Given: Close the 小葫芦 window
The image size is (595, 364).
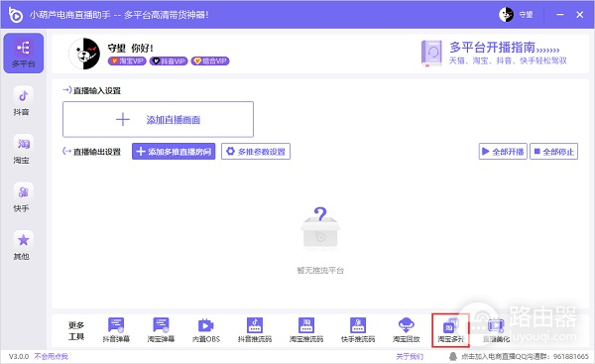Looking at the screenshot, I should coord(579,15).
